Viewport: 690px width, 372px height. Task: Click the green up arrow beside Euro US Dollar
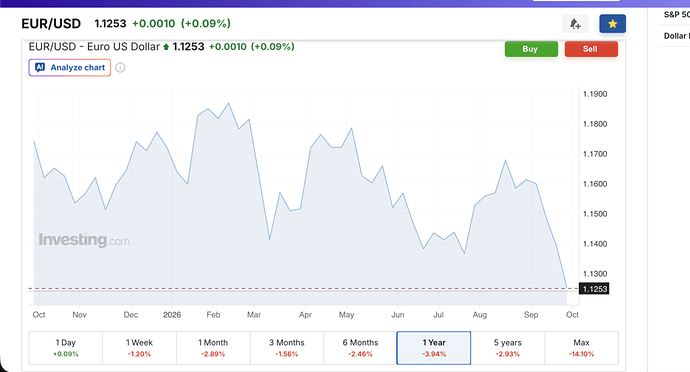pyautogui.click(x=166, y=47)
